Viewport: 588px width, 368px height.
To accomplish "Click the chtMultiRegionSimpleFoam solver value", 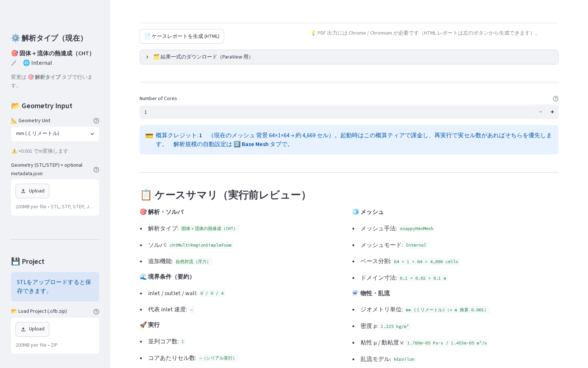I will (x=201, y=245).
